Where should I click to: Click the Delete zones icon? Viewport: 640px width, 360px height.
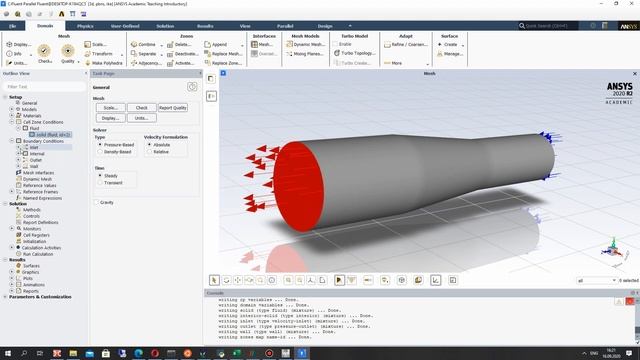(x=170, y=44)
